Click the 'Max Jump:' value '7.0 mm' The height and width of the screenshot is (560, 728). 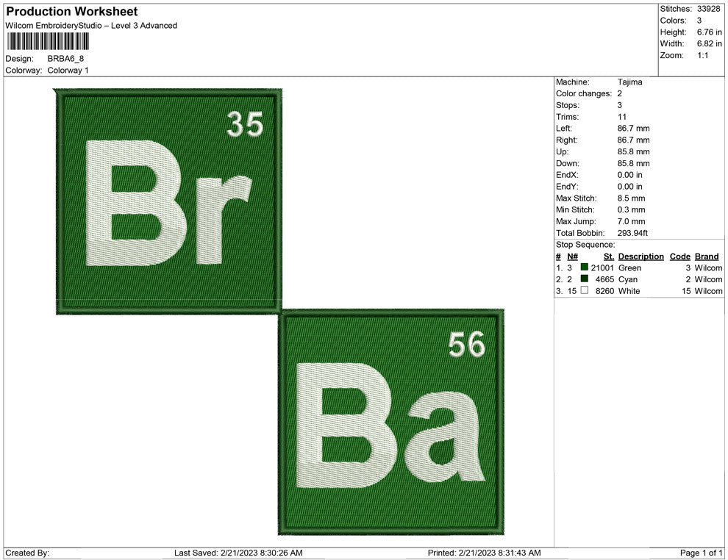632,221
